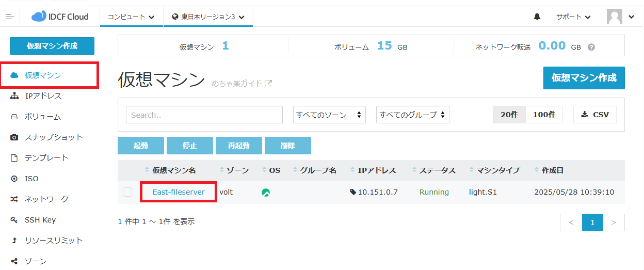
Task: Click the IP address tag icon
Action: [x=353, y=192]
